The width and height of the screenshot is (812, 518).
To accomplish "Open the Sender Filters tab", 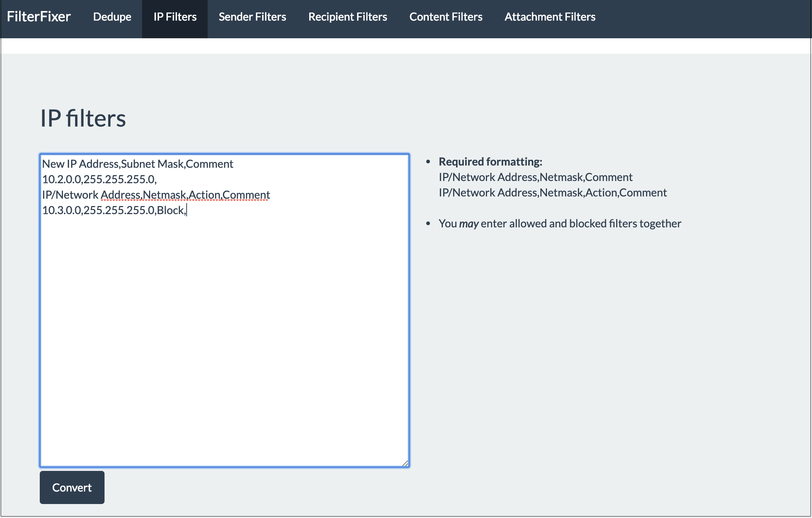I will click(x=252, y=17).
